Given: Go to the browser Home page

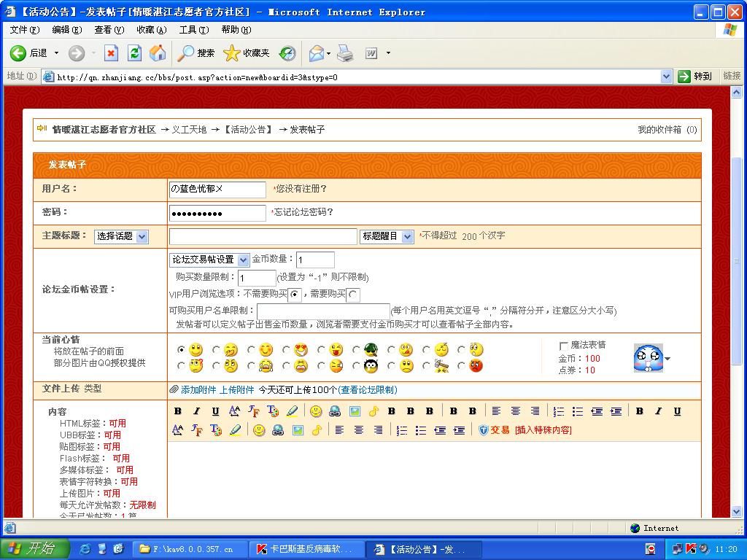Looking at the screenshot, I should pos(158,53).
